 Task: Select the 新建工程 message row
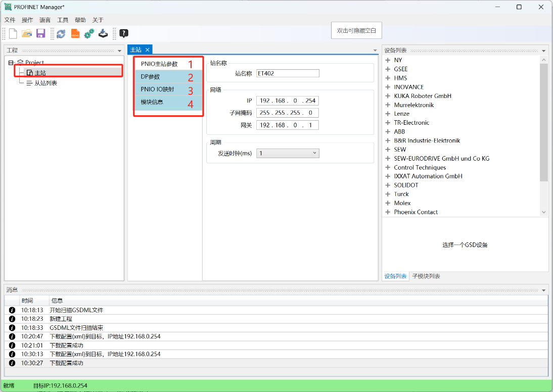point(276,319)
